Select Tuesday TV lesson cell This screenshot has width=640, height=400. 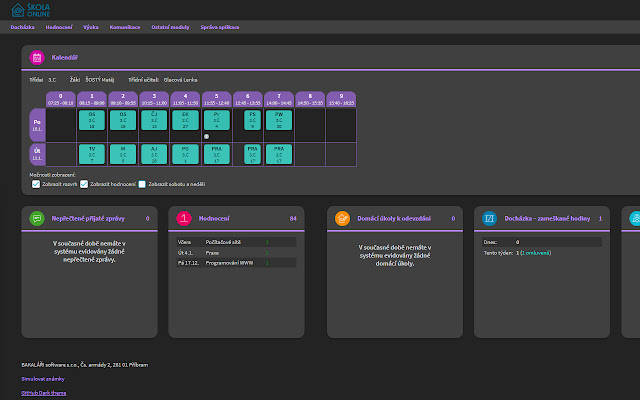[x=92, y=154]
